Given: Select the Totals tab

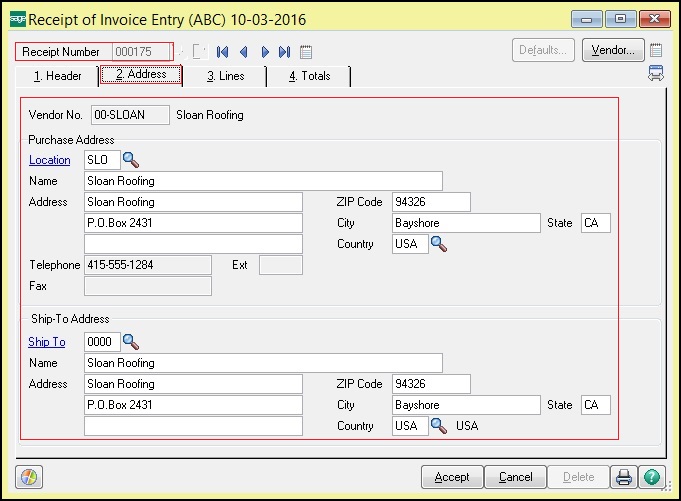Looking at the screenshot, I should tap(309, 76).
